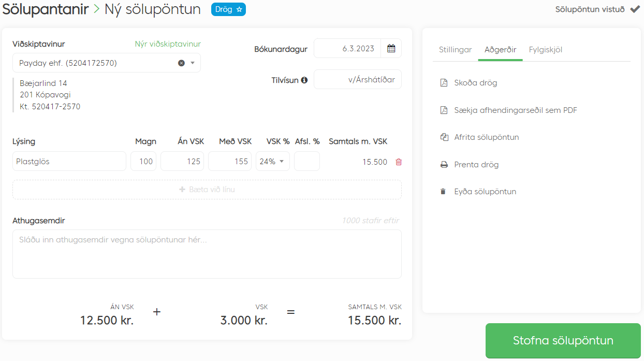Click Bæta við línu to add line

[x=207, y=190]
